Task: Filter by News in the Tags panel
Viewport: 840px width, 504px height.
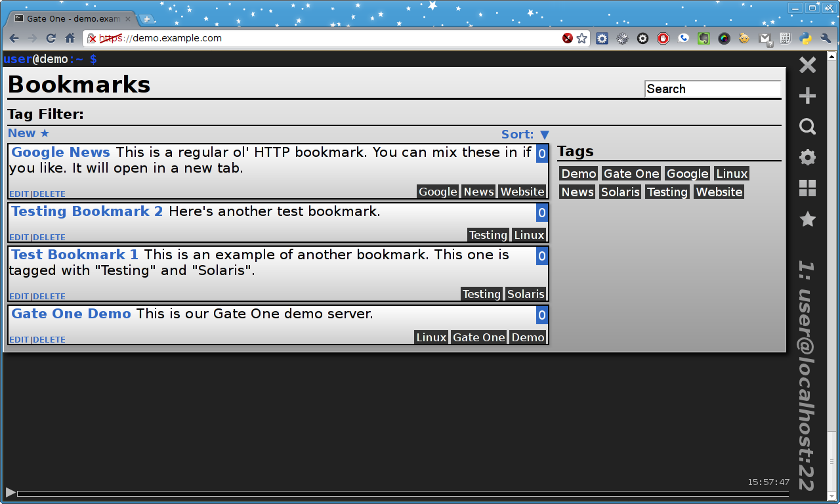Action: [x=577, y=192]
